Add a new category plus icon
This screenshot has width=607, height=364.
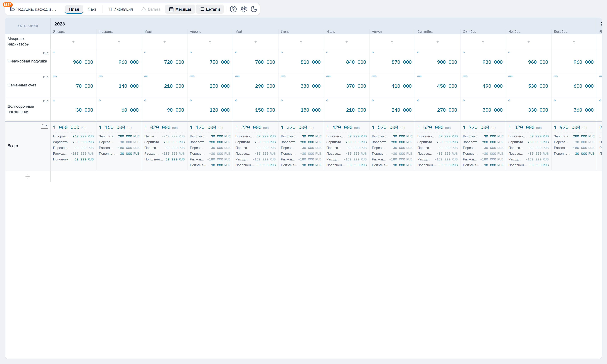click(28, 176)
